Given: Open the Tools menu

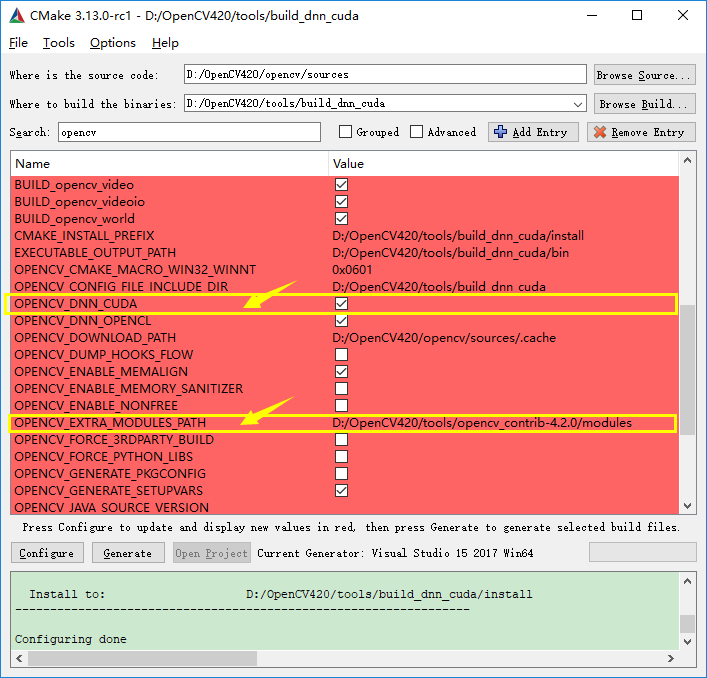Looking at the screenshot, I should 59,43.
